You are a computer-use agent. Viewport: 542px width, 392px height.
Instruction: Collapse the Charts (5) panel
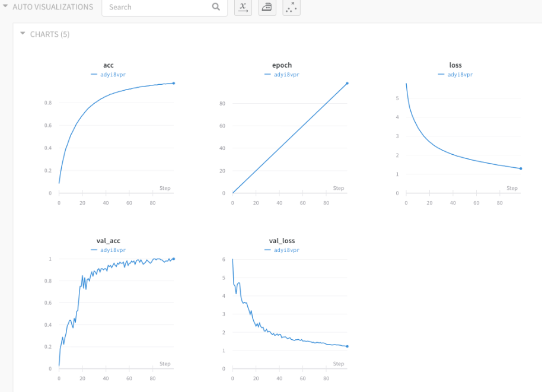pos(23,34)
